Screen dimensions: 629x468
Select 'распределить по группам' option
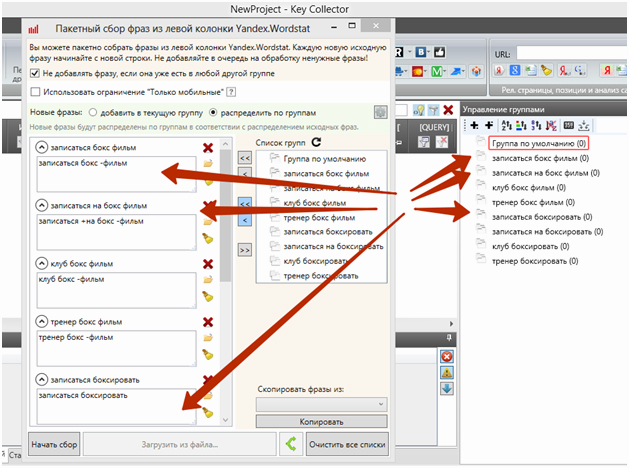point(213,113)
